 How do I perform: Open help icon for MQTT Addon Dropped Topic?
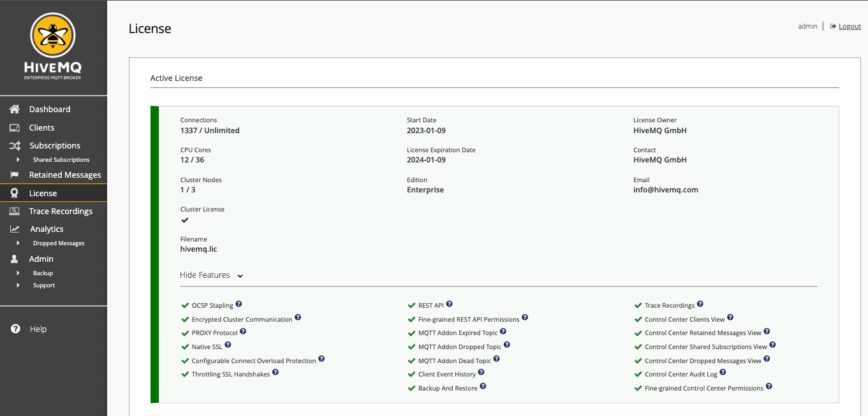(x=507, y=346)
